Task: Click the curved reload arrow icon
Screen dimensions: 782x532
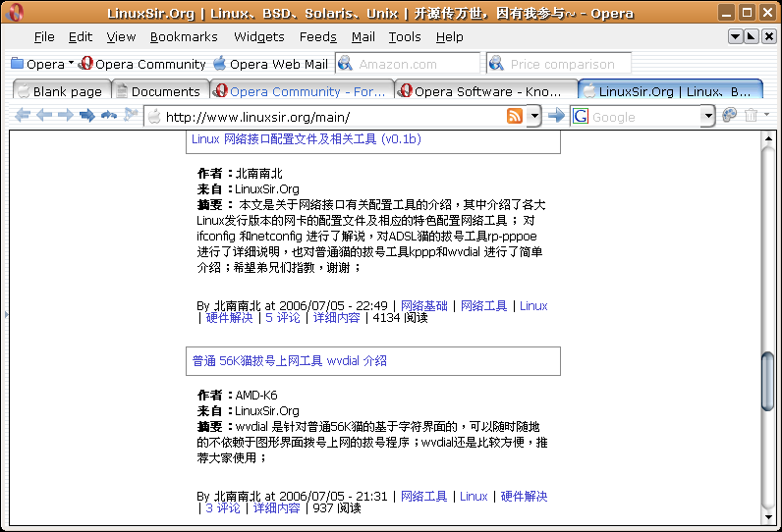Action: [109, 116]
